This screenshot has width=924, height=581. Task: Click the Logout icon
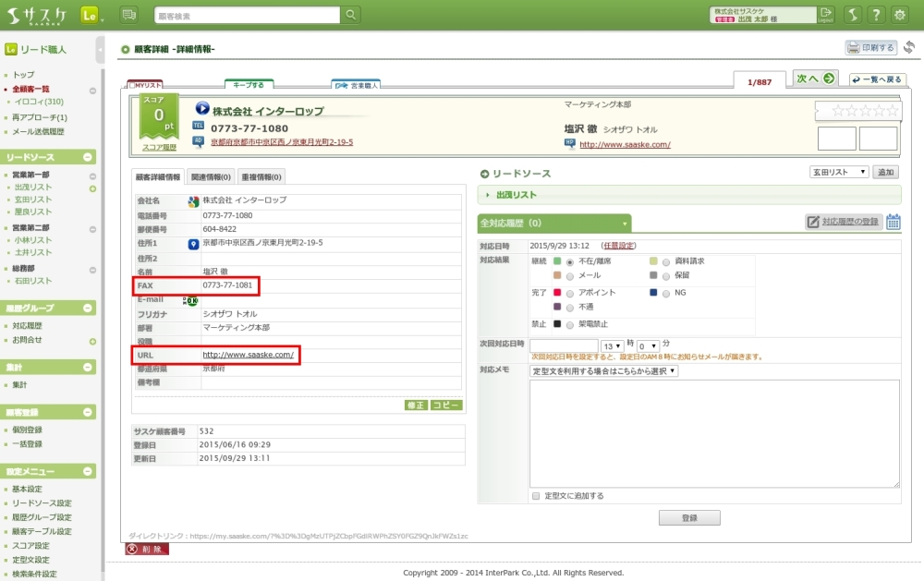[825, 14]
